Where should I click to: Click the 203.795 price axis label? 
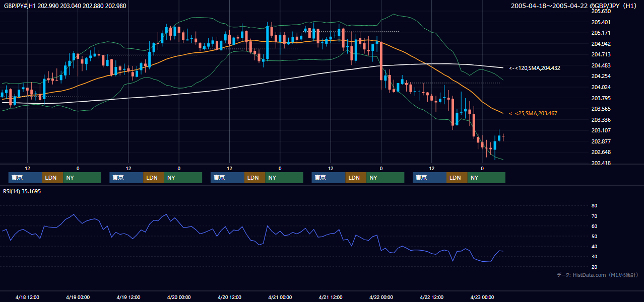click(x=601, y=98)
